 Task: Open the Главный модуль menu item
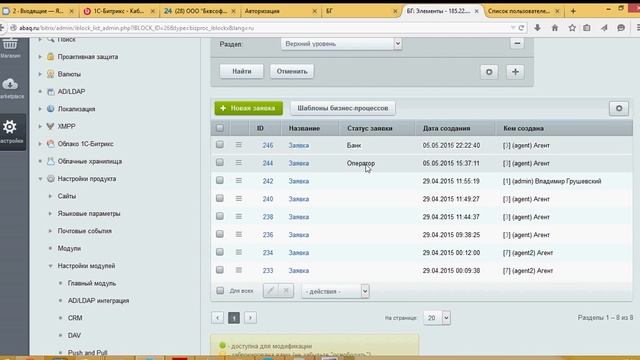coord(92,283)
